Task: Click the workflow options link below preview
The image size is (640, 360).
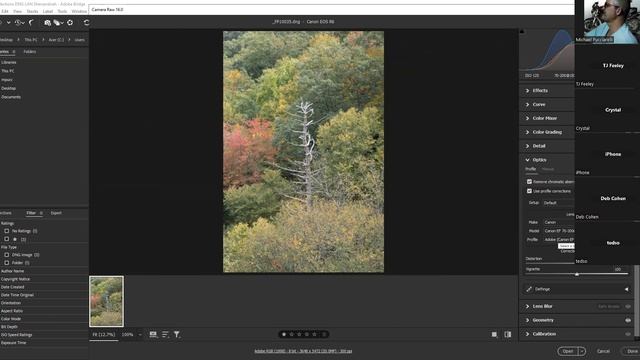Action: [x=303, y=351]
